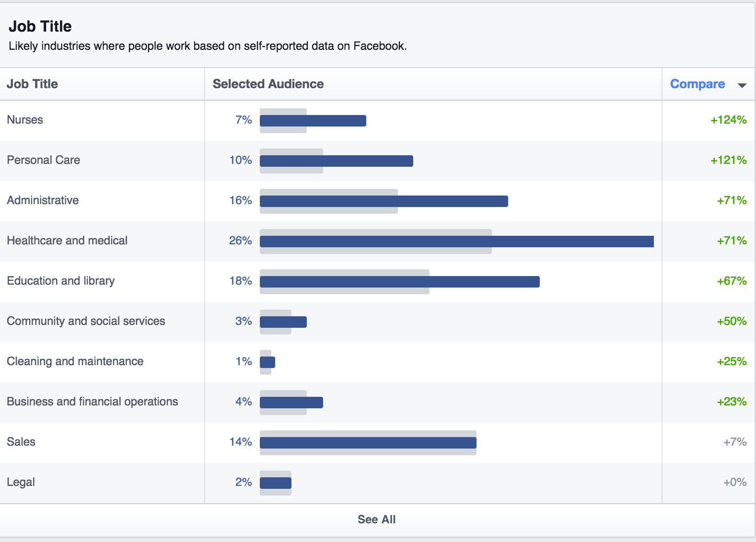The width and height of the screenshot is (756, 542).
Task: Click the See All button
Action: click(377, 519)
